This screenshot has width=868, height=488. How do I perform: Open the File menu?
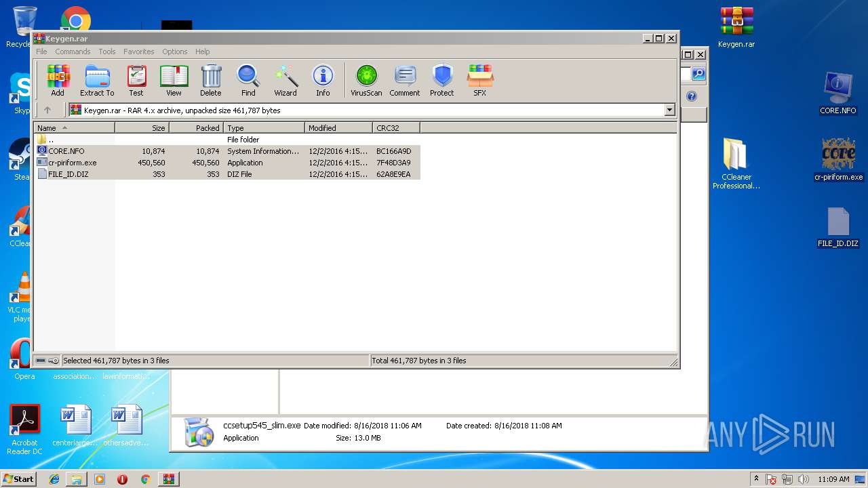click(x=41, y=52)
